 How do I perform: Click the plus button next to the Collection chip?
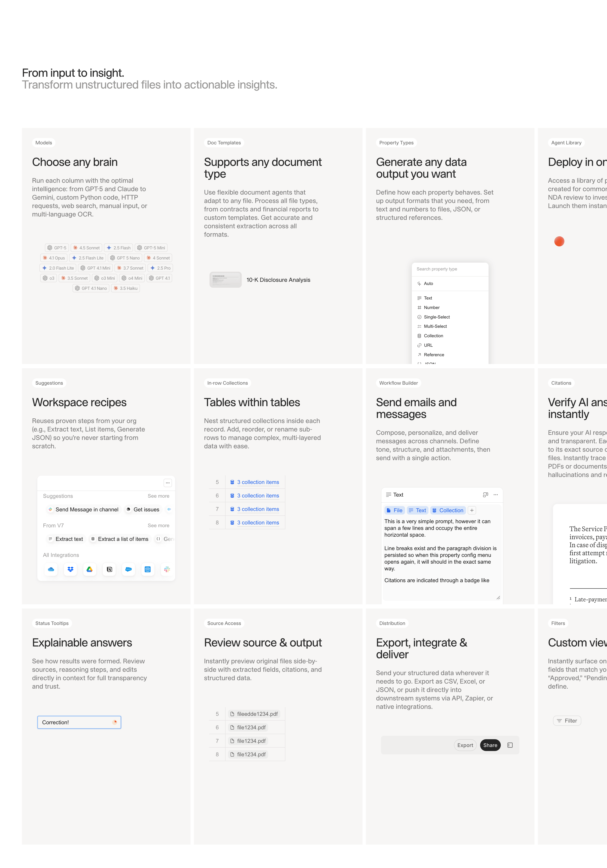click(472, 510)
